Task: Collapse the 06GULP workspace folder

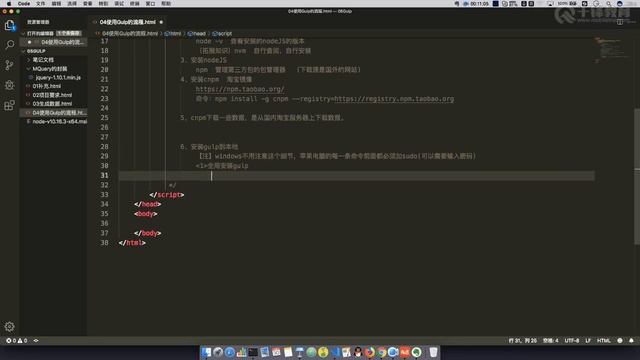Action: pos(53,51)
